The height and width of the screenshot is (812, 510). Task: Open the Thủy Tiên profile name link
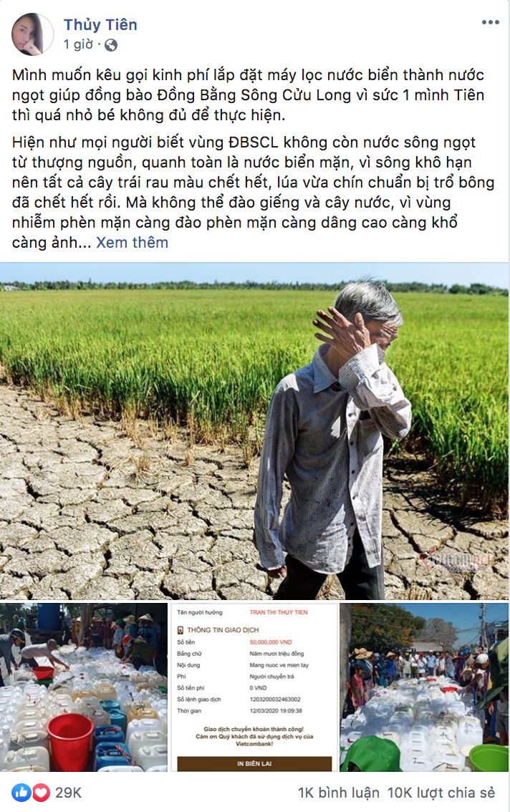pyautogui.click(x=100, y=24)
